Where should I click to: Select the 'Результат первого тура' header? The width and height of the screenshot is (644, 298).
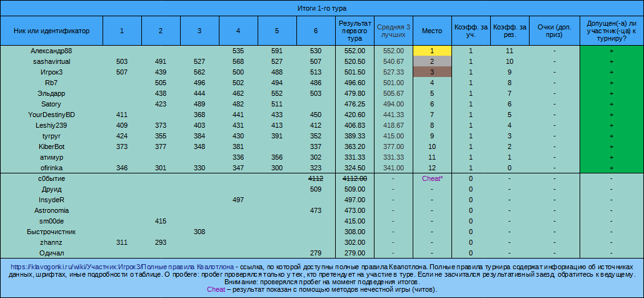click(x=354, y=31)
